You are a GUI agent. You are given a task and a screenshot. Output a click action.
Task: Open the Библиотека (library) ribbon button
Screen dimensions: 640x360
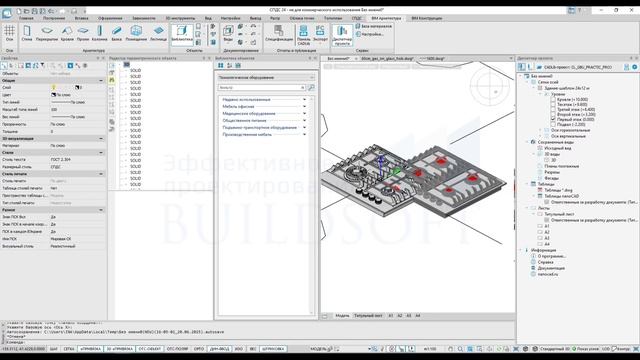pyautogui.click(x=182, y=34)
